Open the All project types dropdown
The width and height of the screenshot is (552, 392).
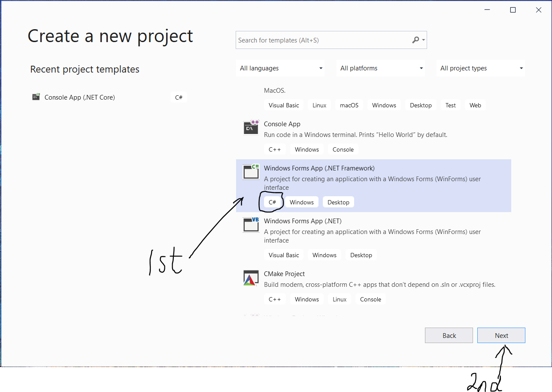(481, 68)
